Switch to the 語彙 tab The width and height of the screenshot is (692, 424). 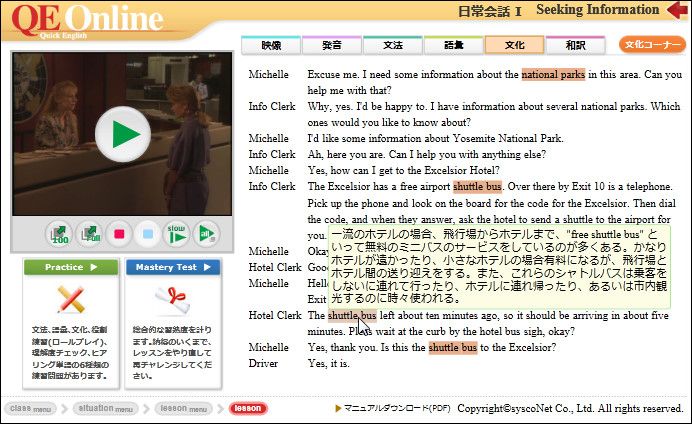coord(454,45)
